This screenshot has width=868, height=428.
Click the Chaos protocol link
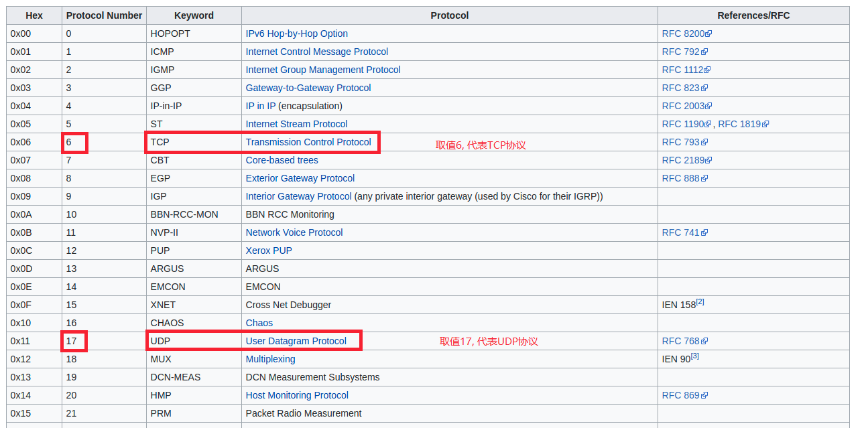coord(259,323)
